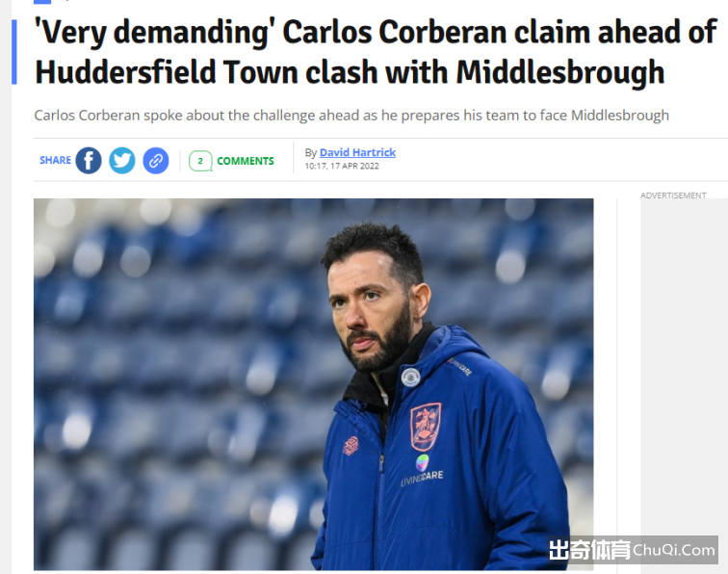Click the blue accent bar beside headline
This screenshot has width=728, height=574.
tap(13, 52)
